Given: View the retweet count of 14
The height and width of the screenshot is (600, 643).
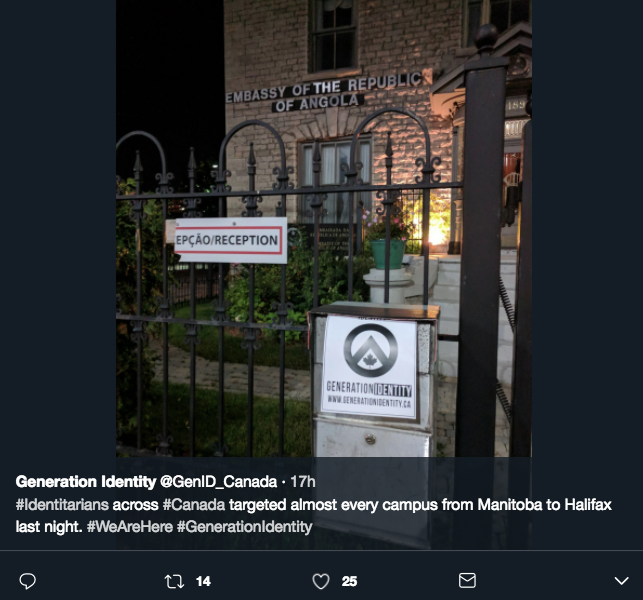Looking at the screenshot, I should 203,582.
